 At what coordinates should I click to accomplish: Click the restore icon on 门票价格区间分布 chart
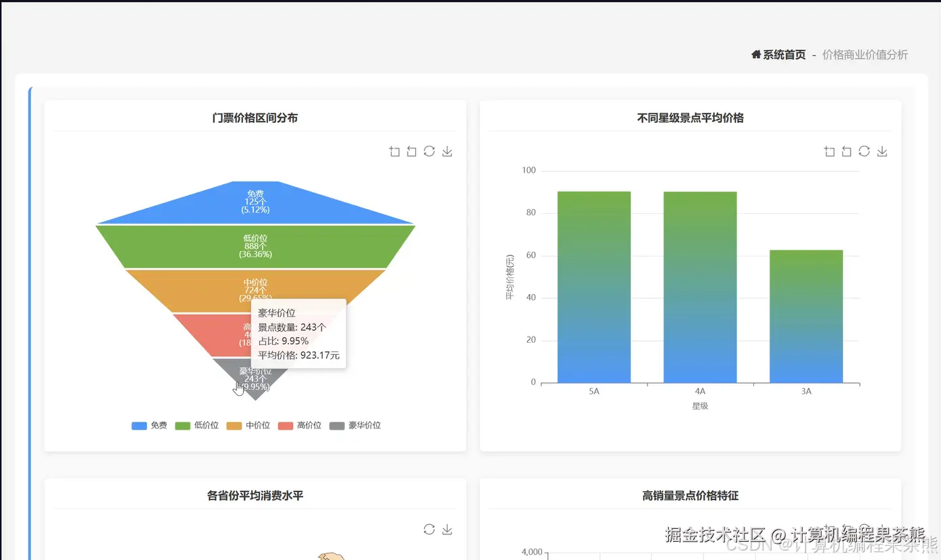429,151
